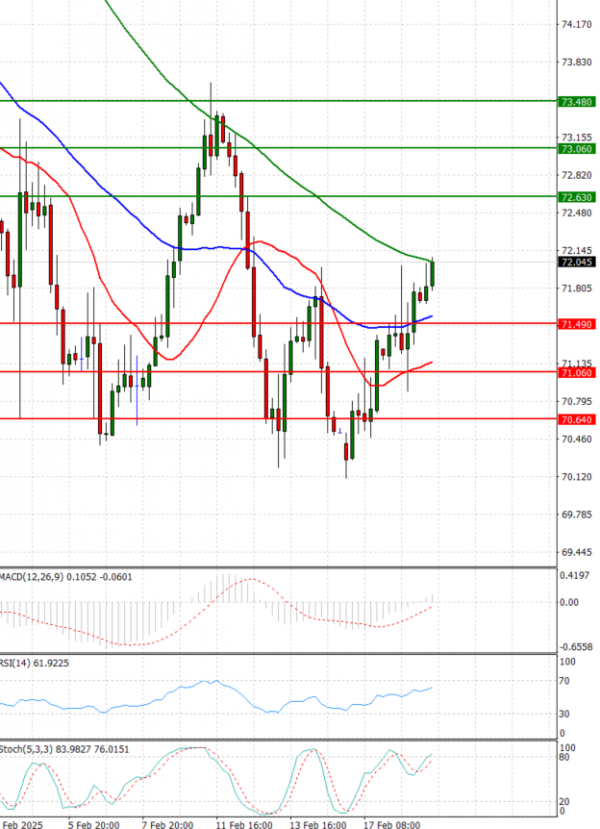
Task: Click the 74.170 price axis value
Action: (x=577, y=24)
